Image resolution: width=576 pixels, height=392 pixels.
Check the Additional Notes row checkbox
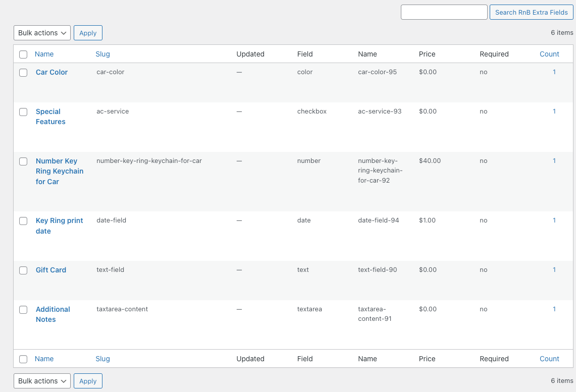[23, 310]
